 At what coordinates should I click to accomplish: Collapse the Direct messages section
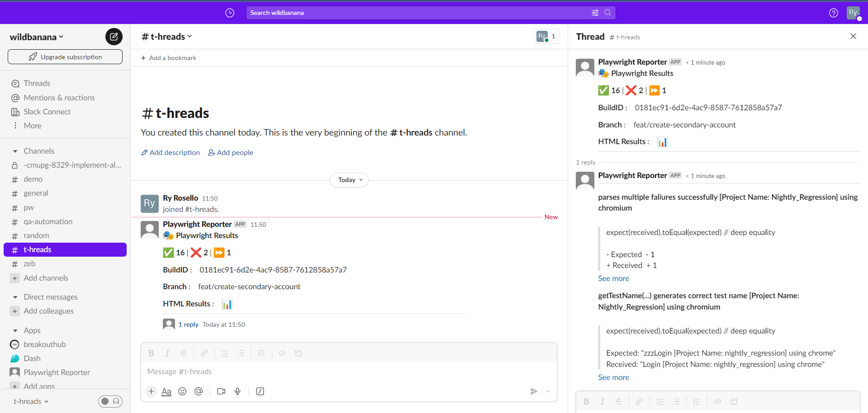pyautogui.click(x=15, y=297)
